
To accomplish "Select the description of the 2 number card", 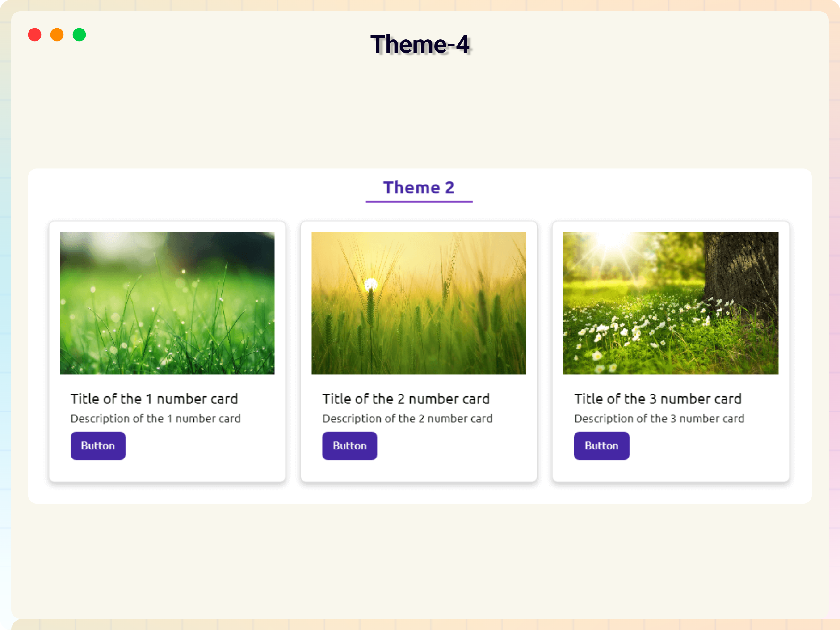I will (407, 419).
